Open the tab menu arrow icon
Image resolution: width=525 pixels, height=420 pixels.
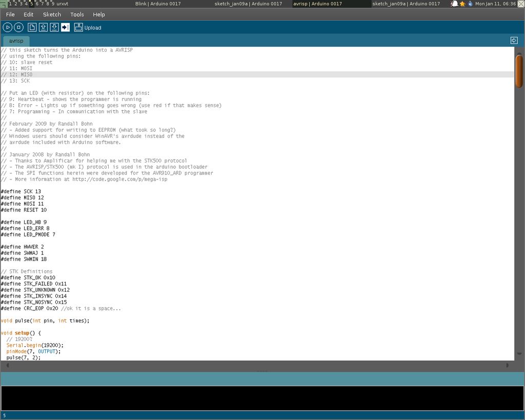(514, 41)
